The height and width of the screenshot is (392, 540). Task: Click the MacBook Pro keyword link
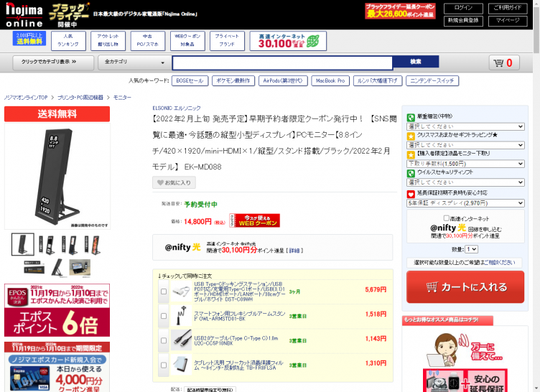(x=330, y=81)
